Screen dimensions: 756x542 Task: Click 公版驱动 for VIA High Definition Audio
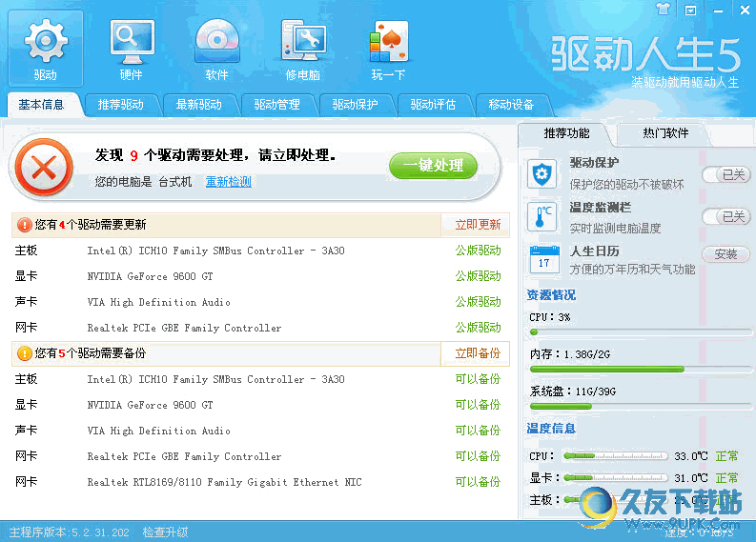479,302
